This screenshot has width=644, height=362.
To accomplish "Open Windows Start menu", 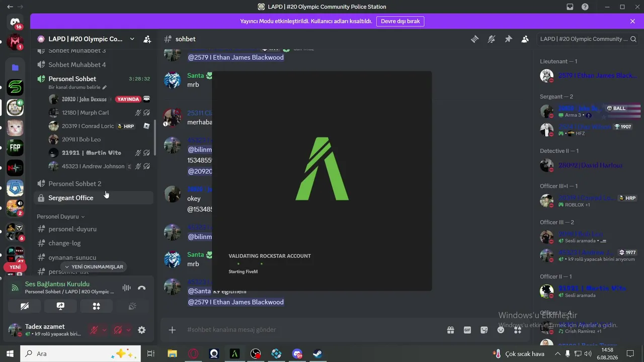I will click(10, 353).
